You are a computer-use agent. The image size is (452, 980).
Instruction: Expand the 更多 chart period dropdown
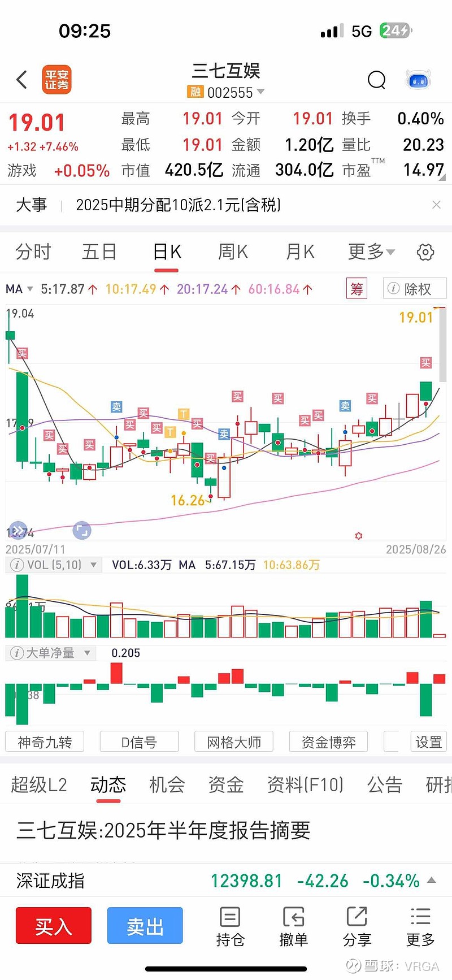(371, 251)
